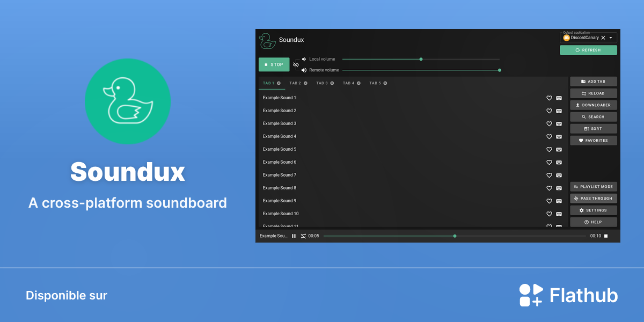Open Output application combo box showing DiscordCanary

(x=588, y=38)
